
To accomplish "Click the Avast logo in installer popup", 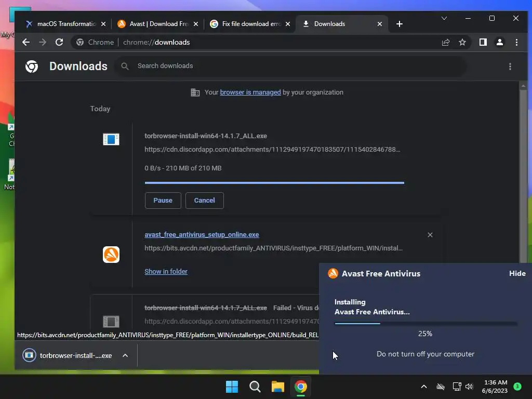I will tap(333, 273).
